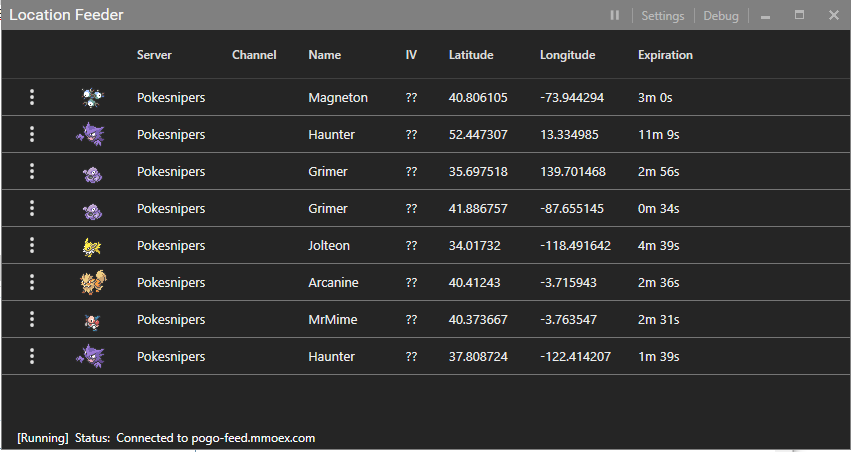Click the ?? IV value in MrMime row
Screen dimensions: 853x452
tap(411, 320)
